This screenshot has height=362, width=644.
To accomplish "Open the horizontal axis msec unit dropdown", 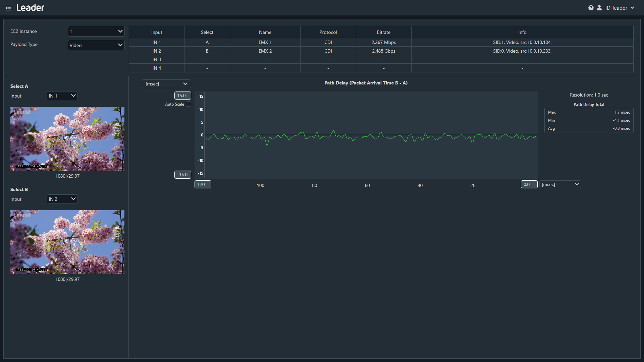I will [x=560, y=184].
